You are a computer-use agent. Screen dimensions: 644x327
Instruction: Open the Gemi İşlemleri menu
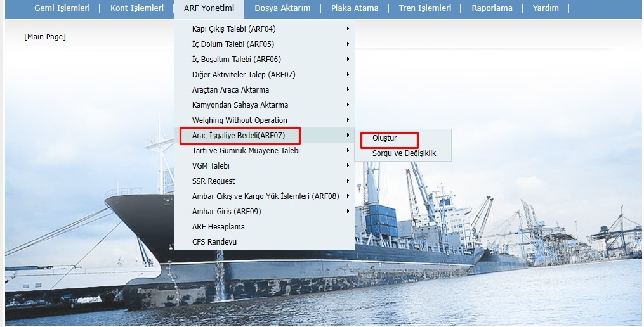click(62, 8)
